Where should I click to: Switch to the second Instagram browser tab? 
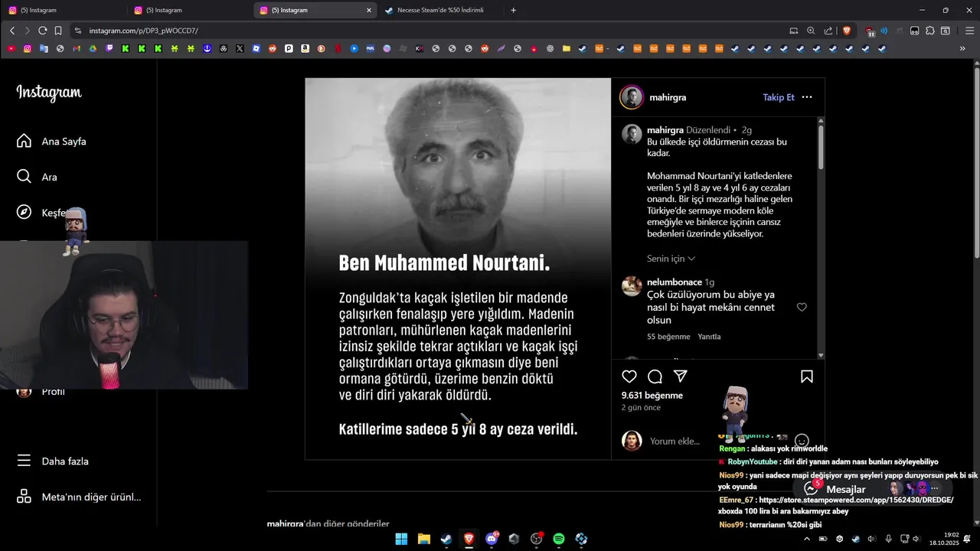click(x=191, y=10)
